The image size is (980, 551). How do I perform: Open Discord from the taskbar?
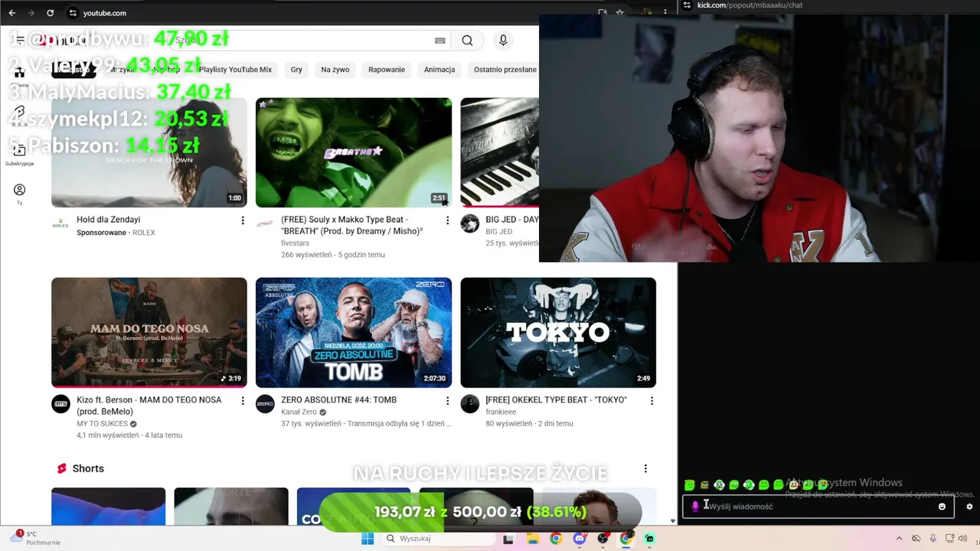pos(580,539)
